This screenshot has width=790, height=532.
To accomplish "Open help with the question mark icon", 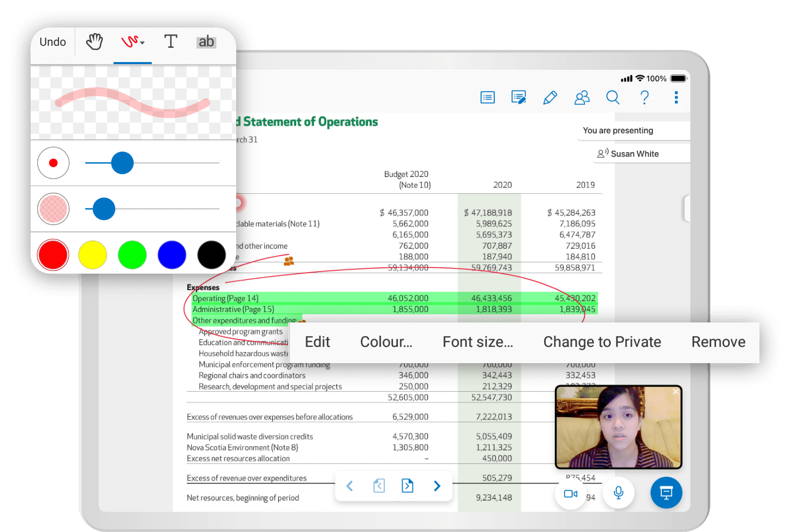I will tap(644, 97).
